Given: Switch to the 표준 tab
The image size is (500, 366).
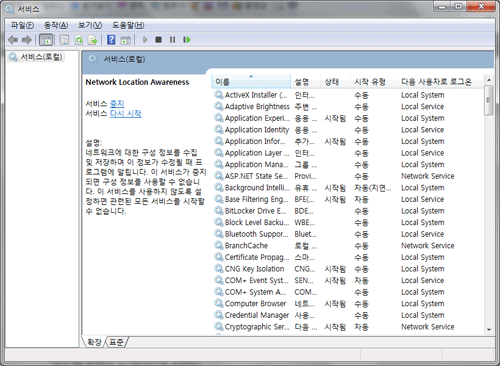Looking at the screenshot, I should coord(116,342).
